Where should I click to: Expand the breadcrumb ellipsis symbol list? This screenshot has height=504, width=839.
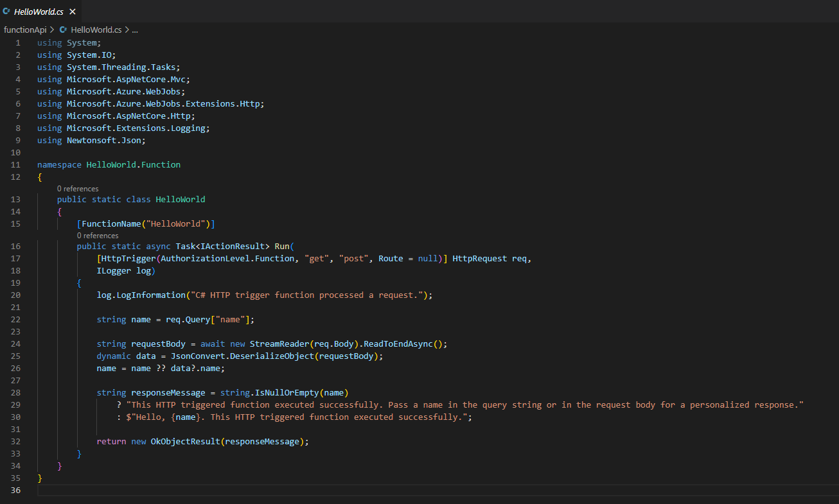(x=135, y=30)
